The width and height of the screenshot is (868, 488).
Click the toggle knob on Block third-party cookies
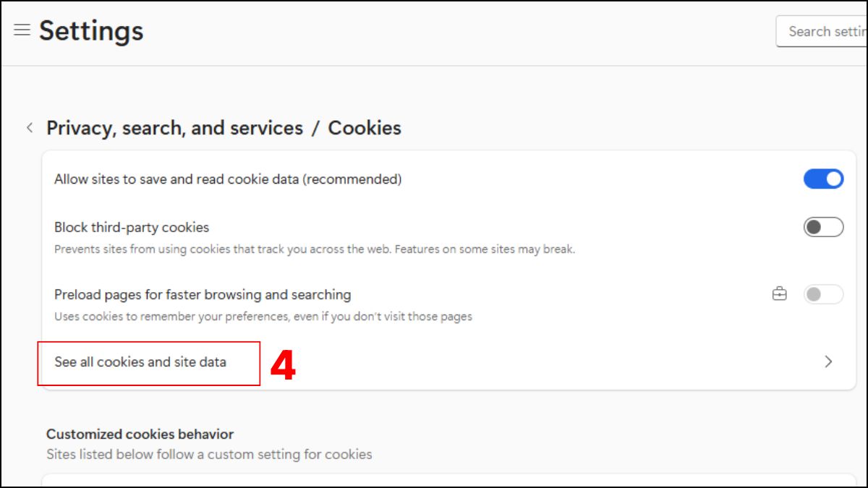pyautogui.click(x=813, y=226)
